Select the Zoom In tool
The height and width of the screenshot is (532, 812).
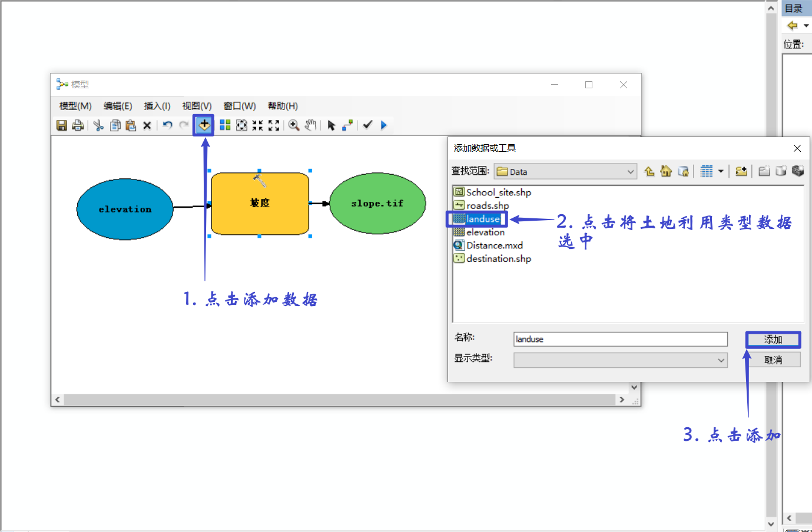click(x=294, y=125)
